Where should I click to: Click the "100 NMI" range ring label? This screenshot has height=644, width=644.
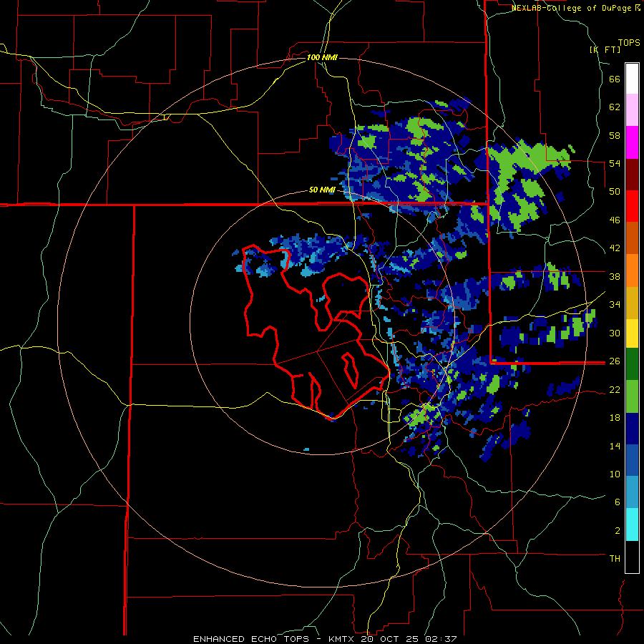[322, 57]
